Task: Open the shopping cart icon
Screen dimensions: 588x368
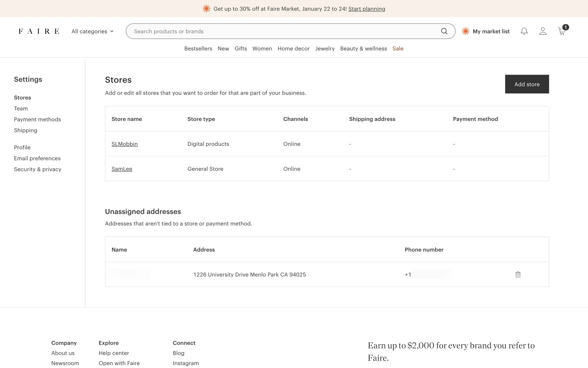Action: coord(562,31)
